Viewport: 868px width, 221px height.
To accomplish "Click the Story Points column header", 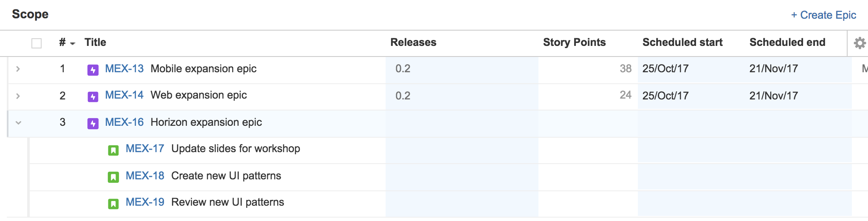I will 574,42.
